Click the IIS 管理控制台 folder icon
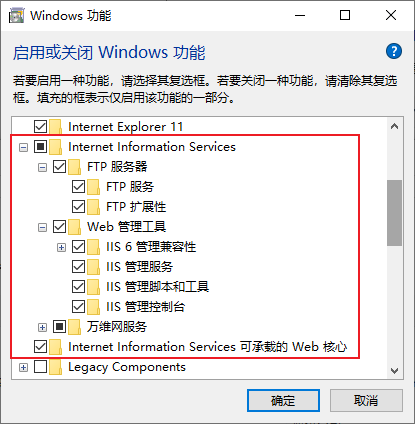Viewport: 415px width, 424px height. [x=93, y=307]
